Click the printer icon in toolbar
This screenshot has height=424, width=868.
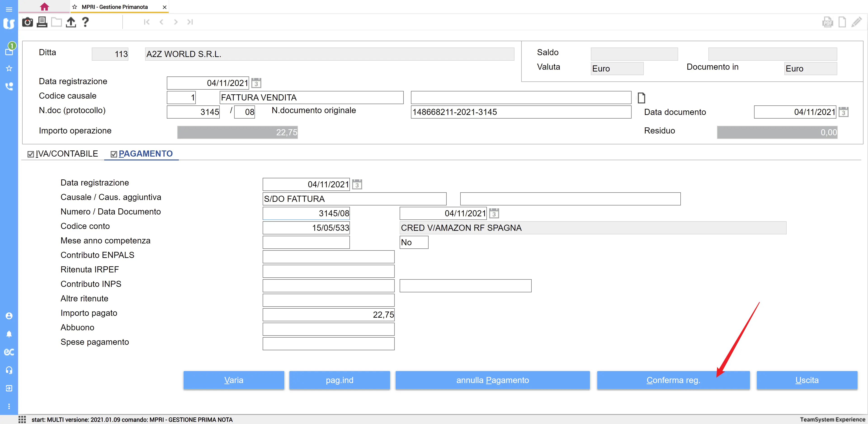[x=42, y=22]
